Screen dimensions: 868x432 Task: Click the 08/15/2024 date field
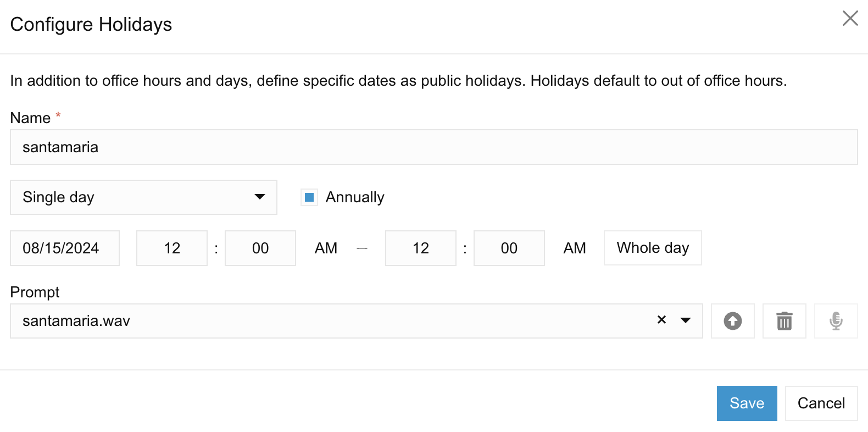(65, 248)
